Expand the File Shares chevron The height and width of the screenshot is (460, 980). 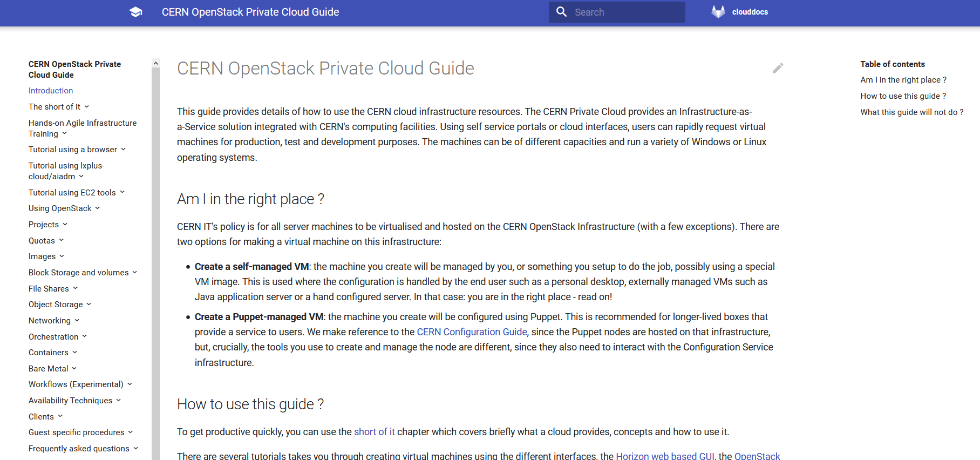(x=76, y=288)
